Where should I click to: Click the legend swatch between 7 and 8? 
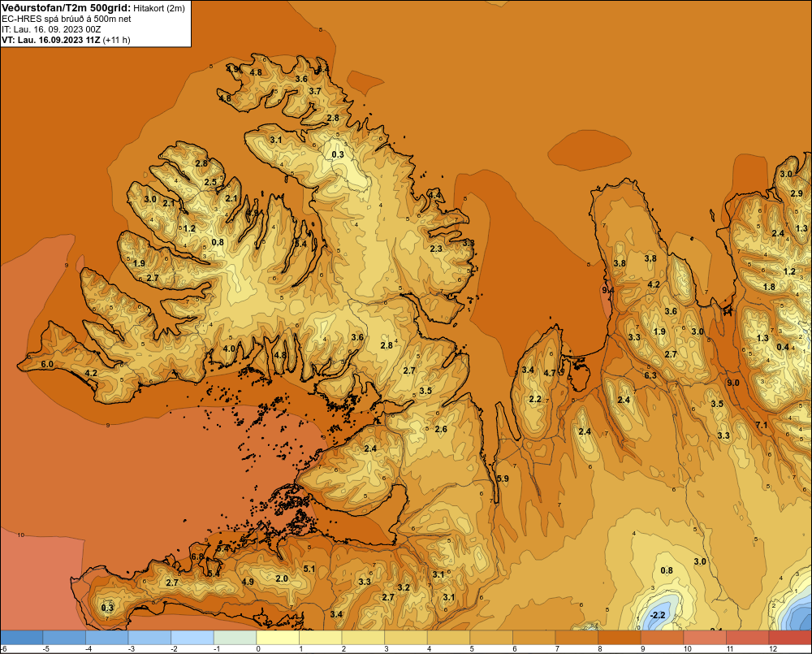tap(577, 638)
